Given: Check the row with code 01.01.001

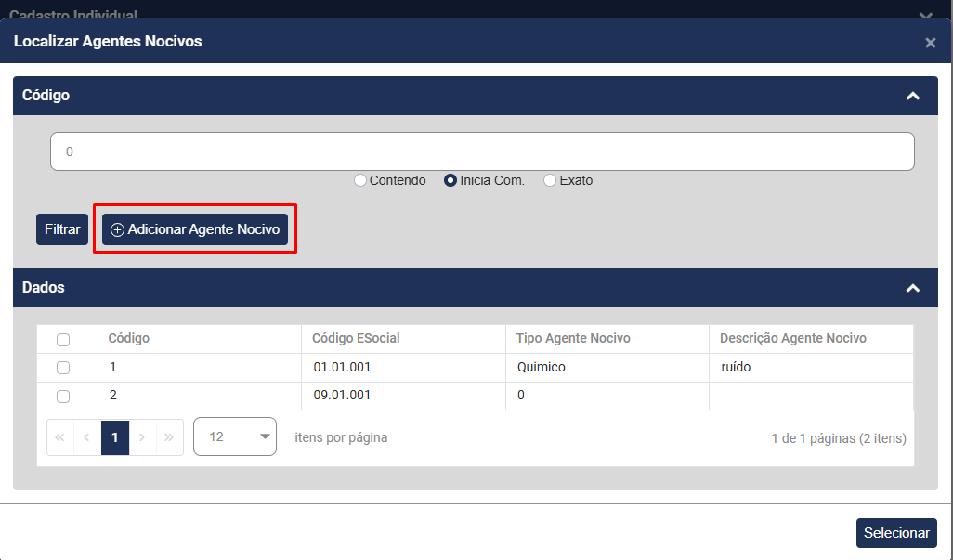Looking at the screenshot, I should point(63,368).
